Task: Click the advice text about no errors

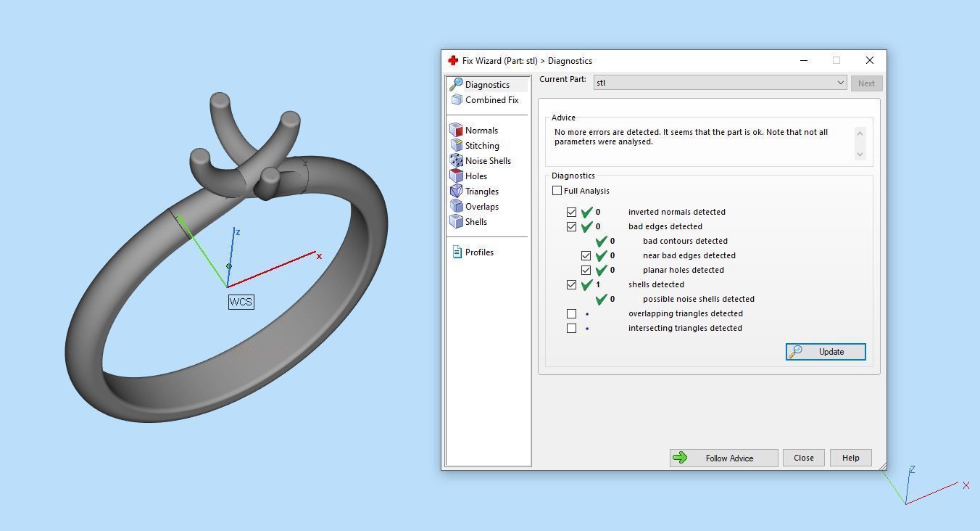Action: tap(691, 137)
